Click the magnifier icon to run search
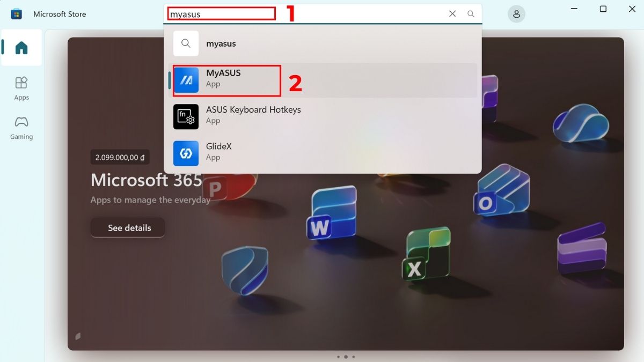The width and height of the screenshot is (644, 362). (x=471, y=14)
